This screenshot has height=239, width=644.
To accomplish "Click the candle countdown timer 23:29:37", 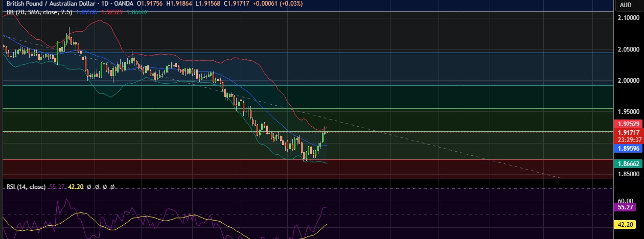I will [x=628, y=139].
